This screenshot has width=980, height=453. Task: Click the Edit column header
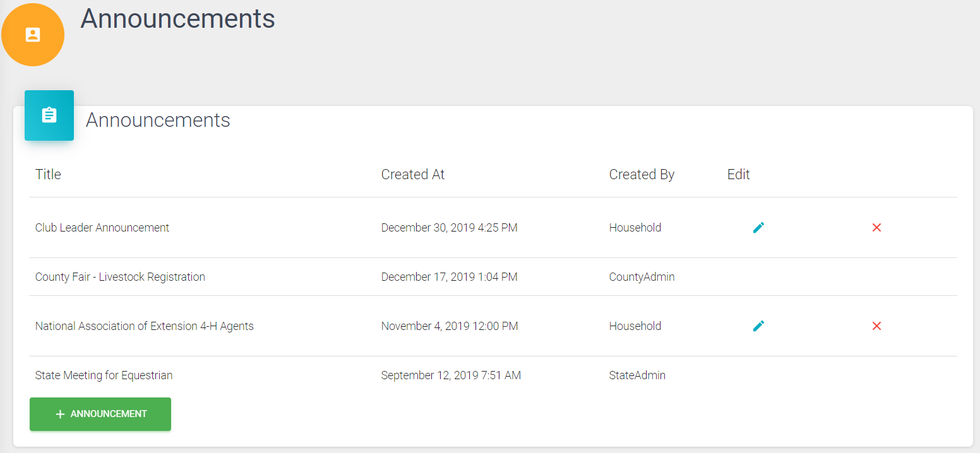[739, 175]
